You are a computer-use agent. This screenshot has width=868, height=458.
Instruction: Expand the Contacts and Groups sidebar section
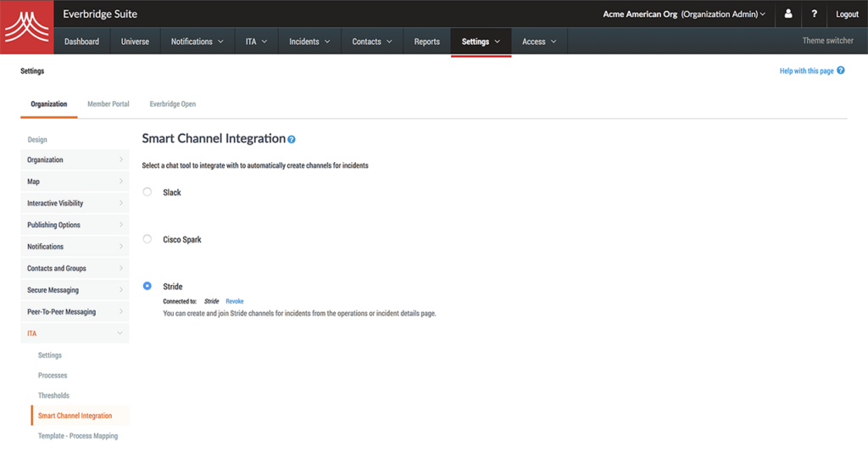coord(75,268)
